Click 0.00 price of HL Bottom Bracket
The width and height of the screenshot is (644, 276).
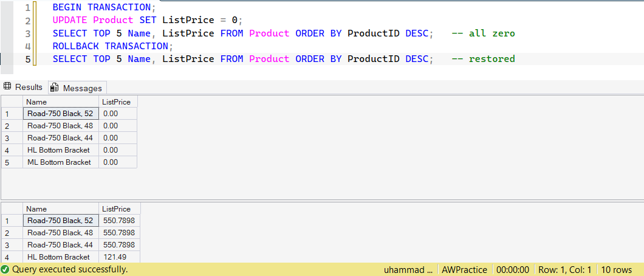[x=118, y=150]
